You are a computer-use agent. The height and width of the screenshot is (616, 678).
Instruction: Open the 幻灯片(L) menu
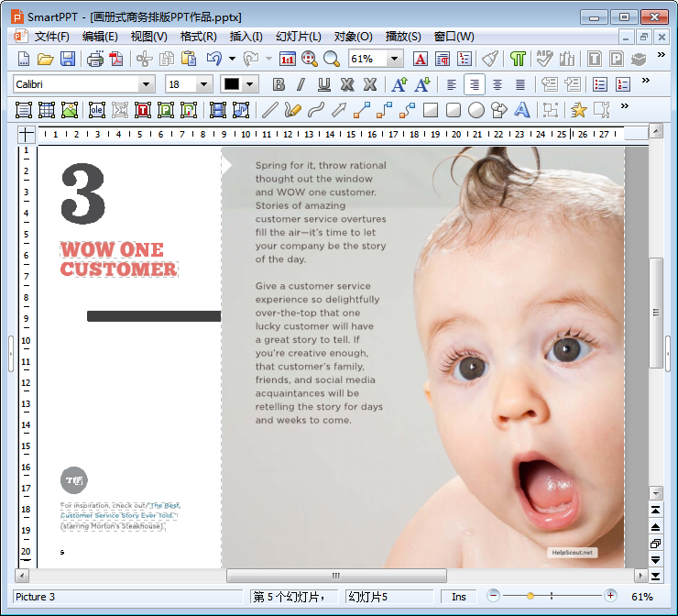pyautogui.click(x=299, y=37)
